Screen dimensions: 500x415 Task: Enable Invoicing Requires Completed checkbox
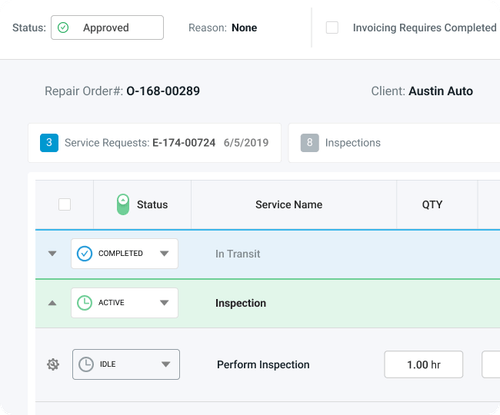tap(332, 27)
